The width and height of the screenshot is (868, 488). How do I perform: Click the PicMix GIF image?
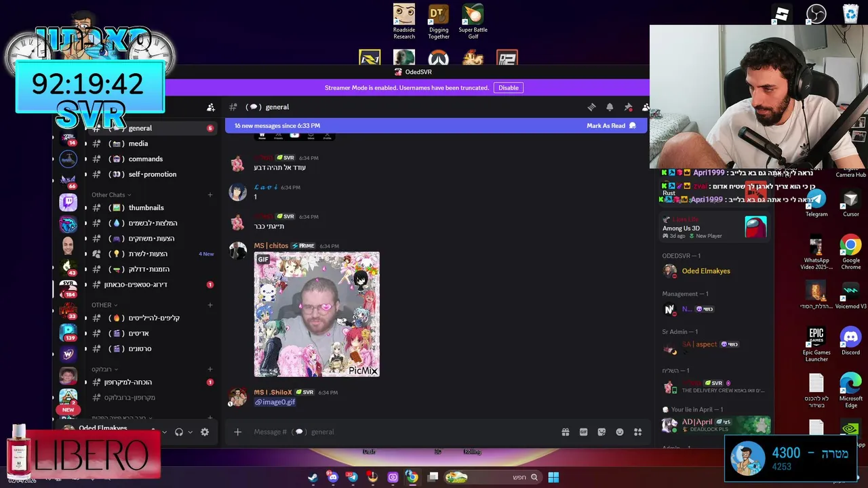(x=317, y=314)
